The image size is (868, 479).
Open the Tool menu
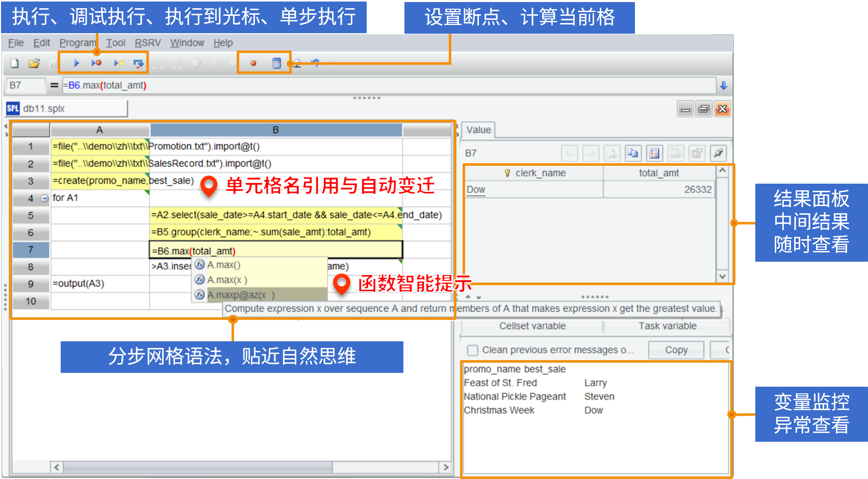click(116, 43)
